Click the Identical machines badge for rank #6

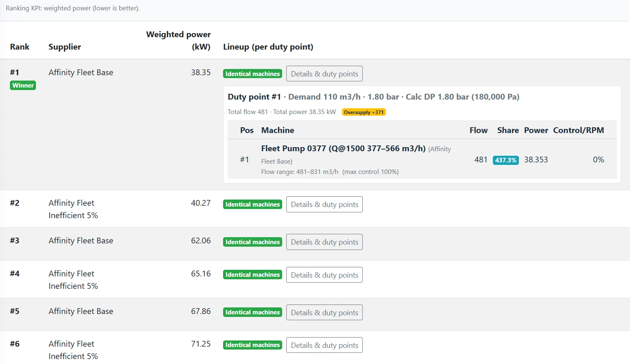coord(252,345)
